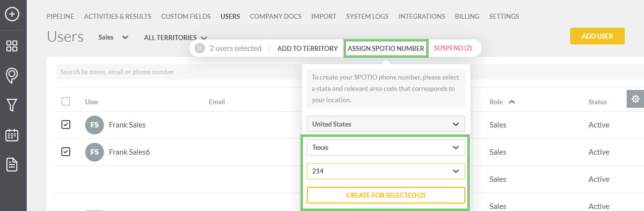Click Active status in Frank Sales row

[599, 125]
